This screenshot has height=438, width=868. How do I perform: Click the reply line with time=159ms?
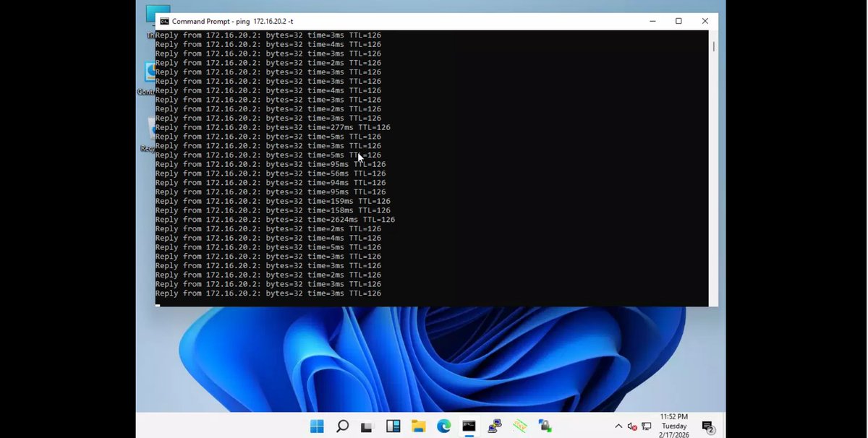point(273,201)
